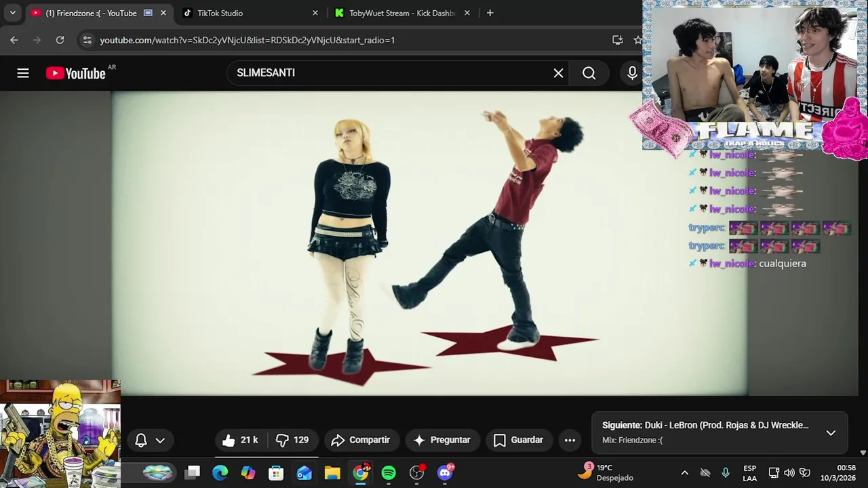Click chat message cualquiera by lw_nicole

point(783,264)
